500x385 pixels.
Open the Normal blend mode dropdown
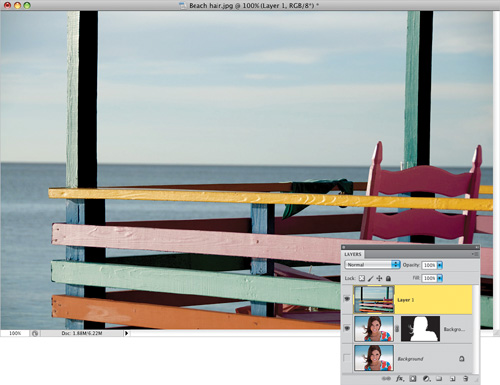pyautogui.click(x=372, y=265)
